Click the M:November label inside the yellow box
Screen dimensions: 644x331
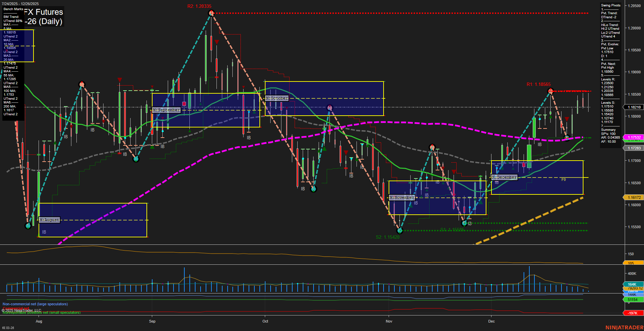tap(402, 197)
